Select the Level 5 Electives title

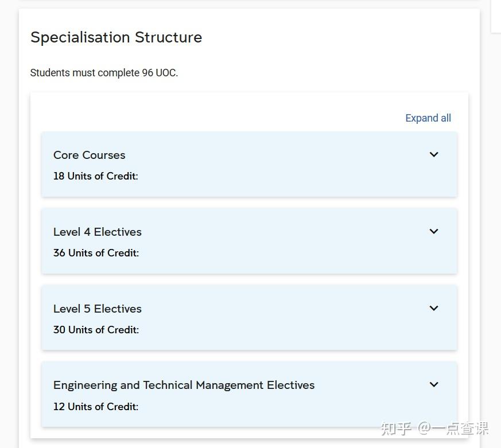coord(97,309)
